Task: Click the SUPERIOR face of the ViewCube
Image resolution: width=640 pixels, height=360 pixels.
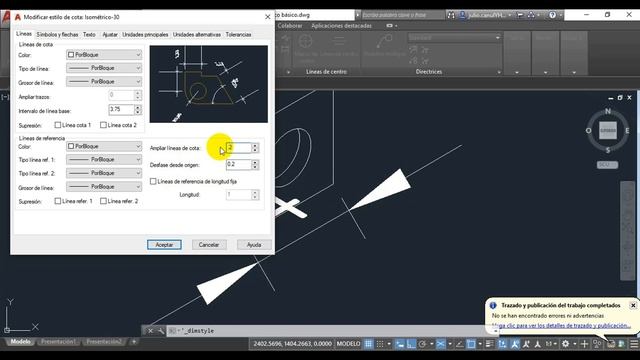Action: click(608, 131)
